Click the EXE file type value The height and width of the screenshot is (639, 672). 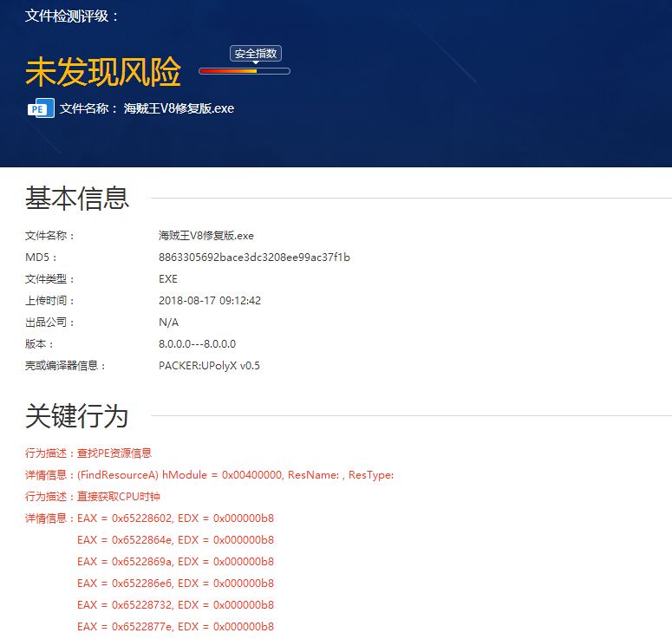(168, 279)
